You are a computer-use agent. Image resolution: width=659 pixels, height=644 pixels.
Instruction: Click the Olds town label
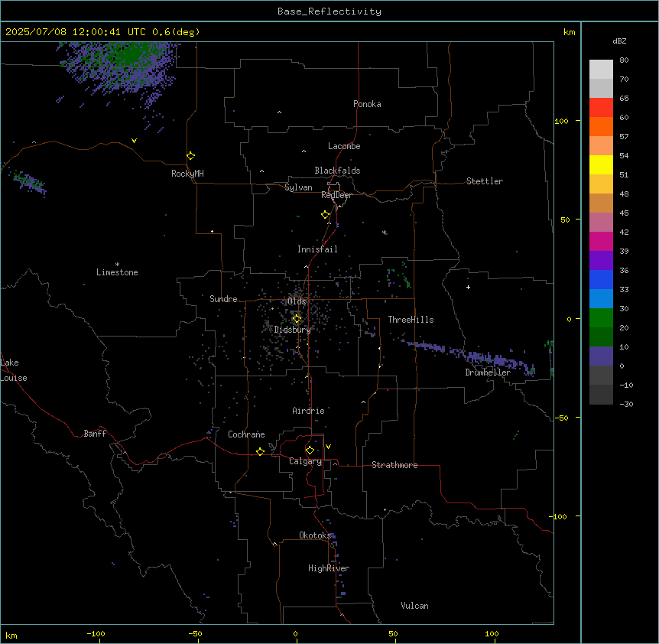point(297,301)
